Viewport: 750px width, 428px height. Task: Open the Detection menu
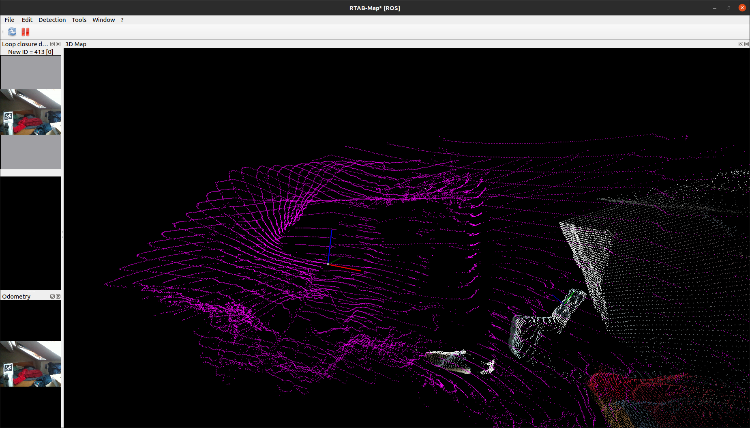coord(52,20)
